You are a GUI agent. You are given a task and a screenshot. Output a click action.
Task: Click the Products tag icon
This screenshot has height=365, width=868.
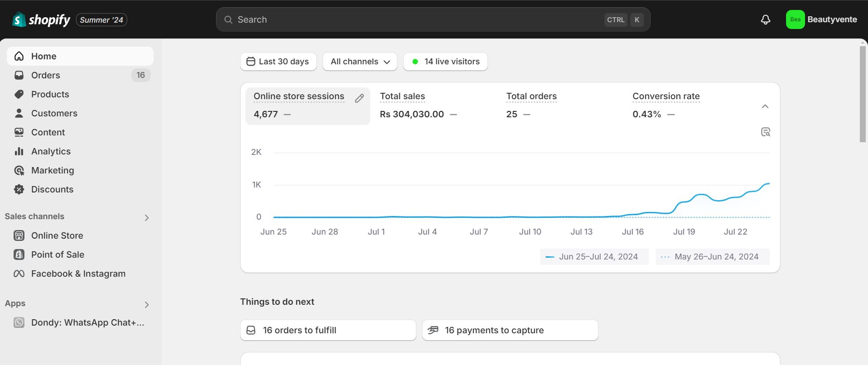point(19,94)
